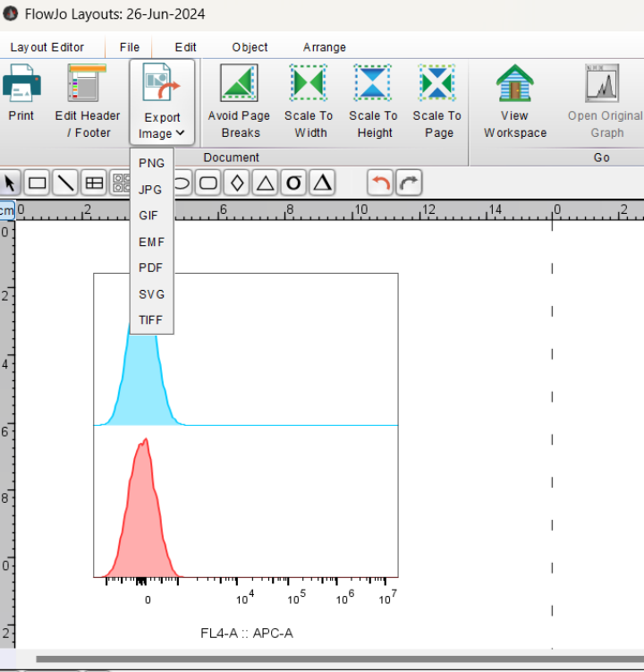The height and width of the screenshot is (672, 644).
Task: Choose JPG export format
Action: coord(152,190)
